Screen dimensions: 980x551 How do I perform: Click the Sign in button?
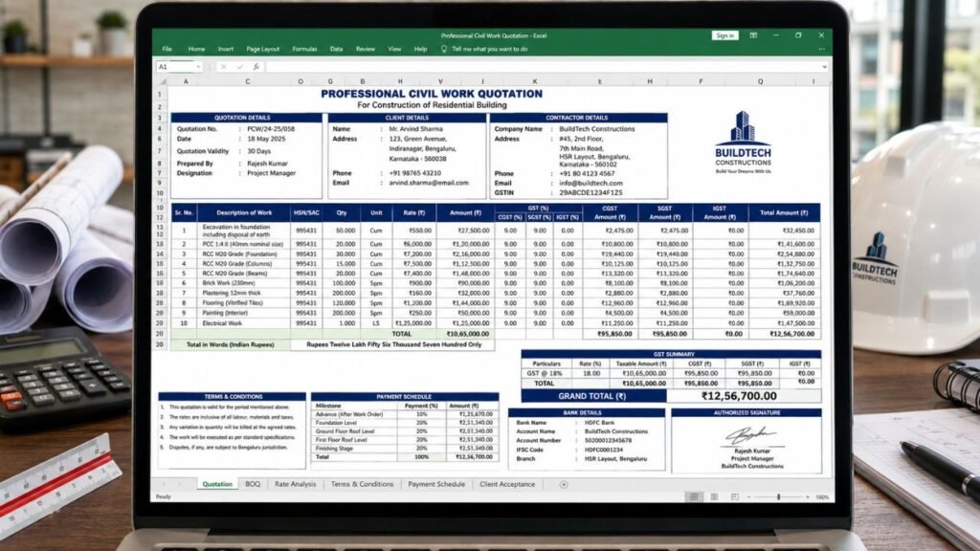[725, 35]
